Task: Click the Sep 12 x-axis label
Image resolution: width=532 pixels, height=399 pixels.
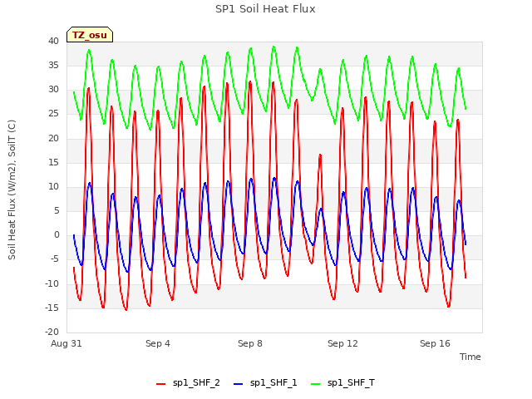Action: [x=342, y=343]
